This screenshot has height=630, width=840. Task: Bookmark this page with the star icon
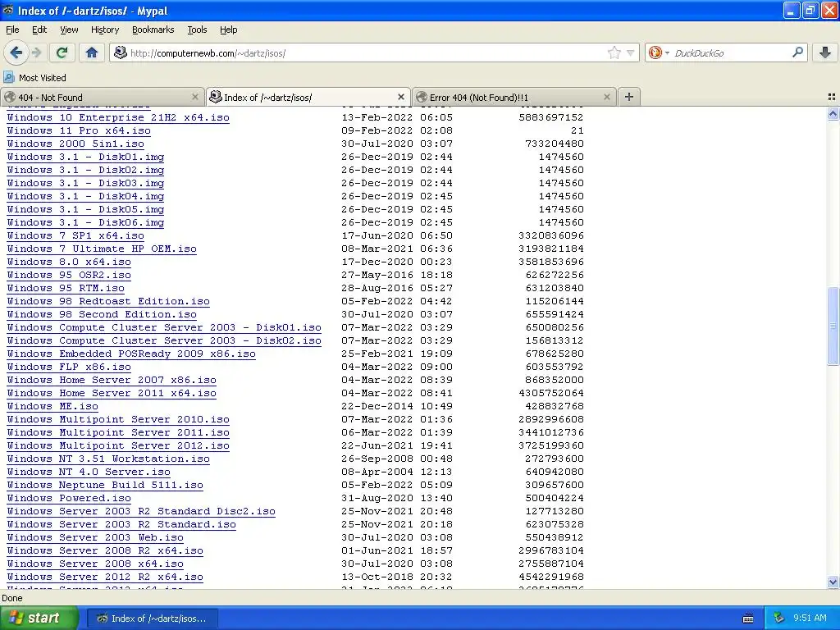tap(614, 52)
